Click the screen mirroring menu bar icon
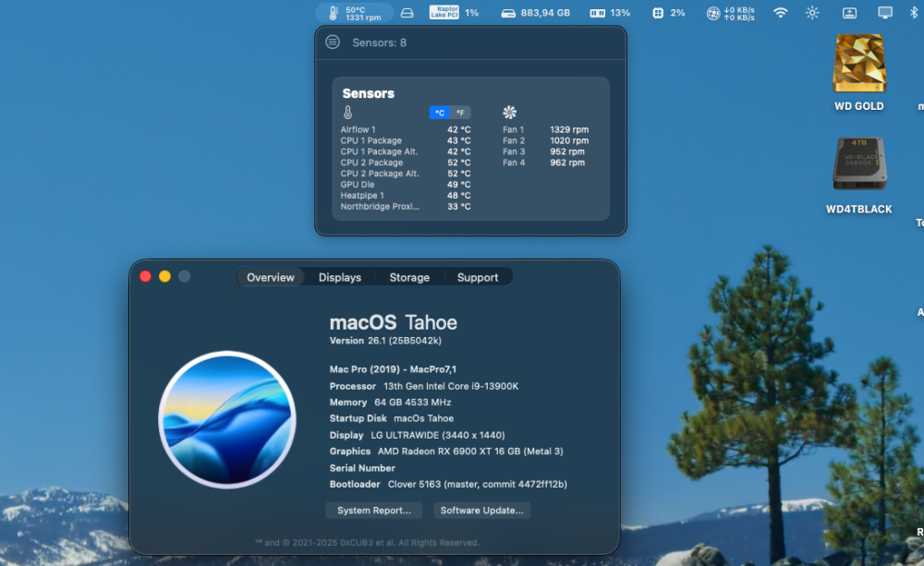924x566 pixels. click(x=849, y=13)
